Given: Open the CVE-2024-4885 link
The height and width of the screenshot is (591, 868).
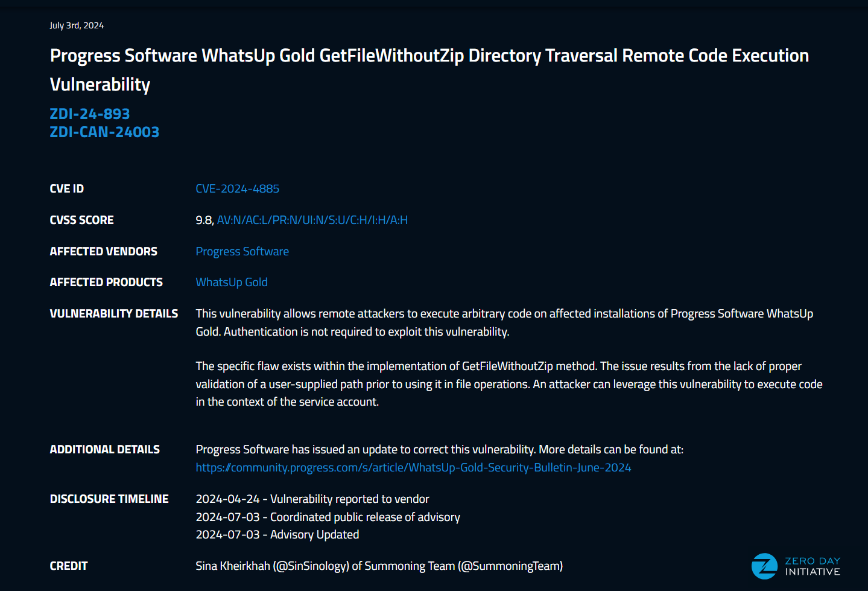Looking at the screenshot, I should (237, 189).
